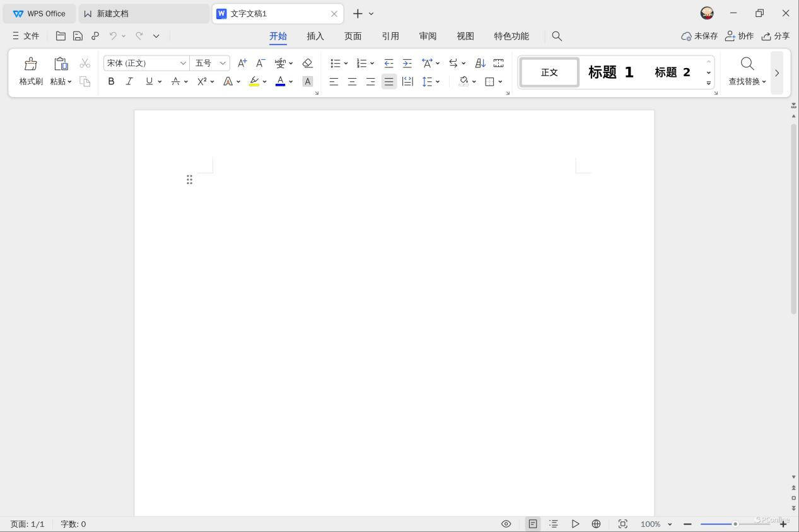Switch to the 插入 ribbon tab
Viewport: 799px width, 532px height.
[315, 36]
